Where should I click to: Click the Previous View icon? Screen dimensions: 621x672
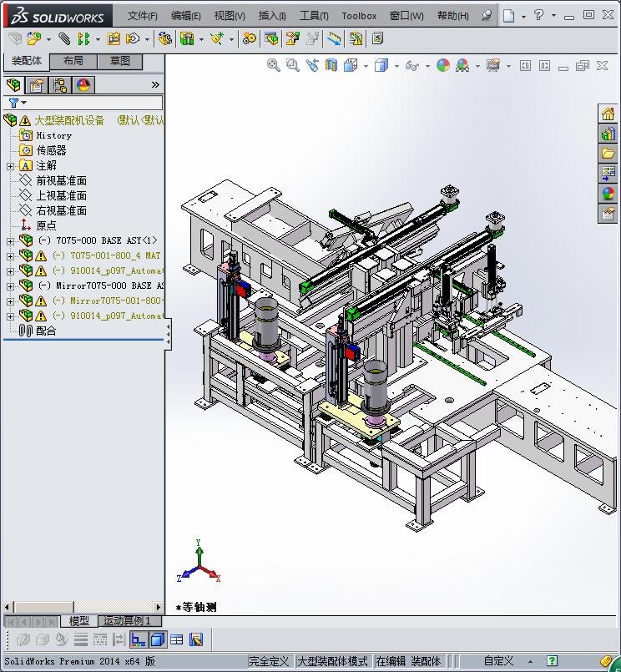[312, 65]
